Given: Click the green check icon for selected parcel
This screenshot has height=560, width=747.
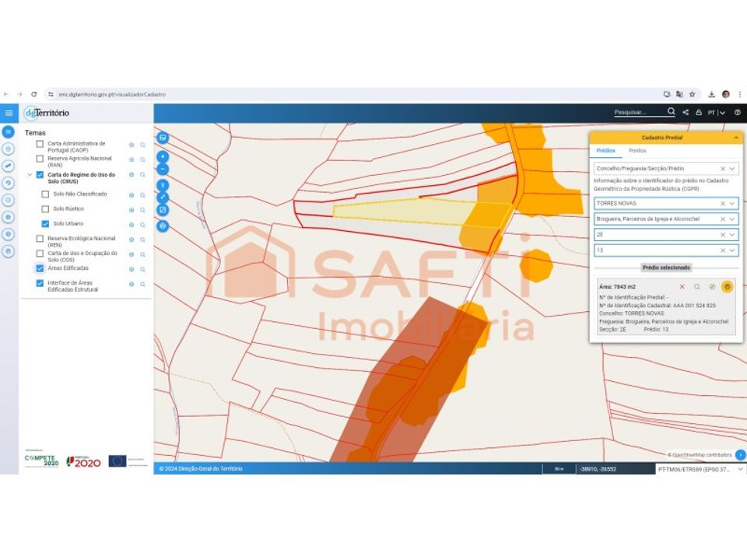Looking at the screenshot, I should (x=712, y=287).
